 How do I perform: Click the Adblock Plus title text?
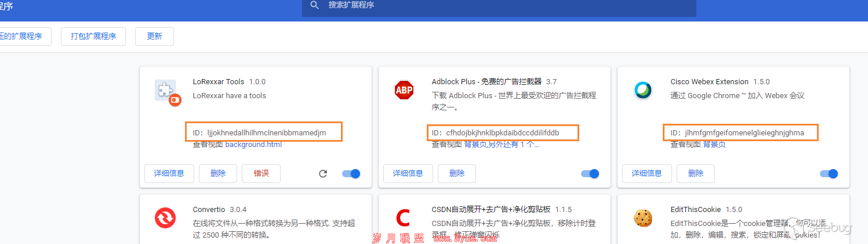[x=486, y=81]
